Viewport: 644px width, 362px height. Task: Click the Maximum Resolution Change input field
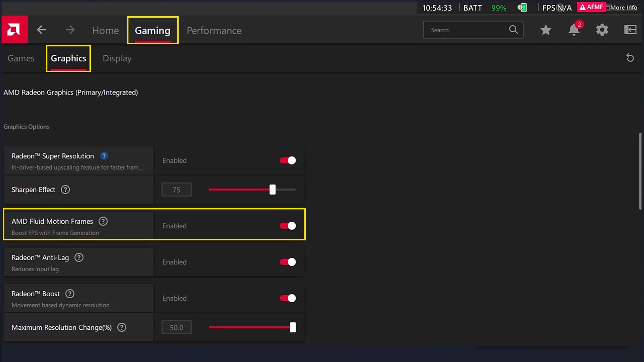coord(176,327)
